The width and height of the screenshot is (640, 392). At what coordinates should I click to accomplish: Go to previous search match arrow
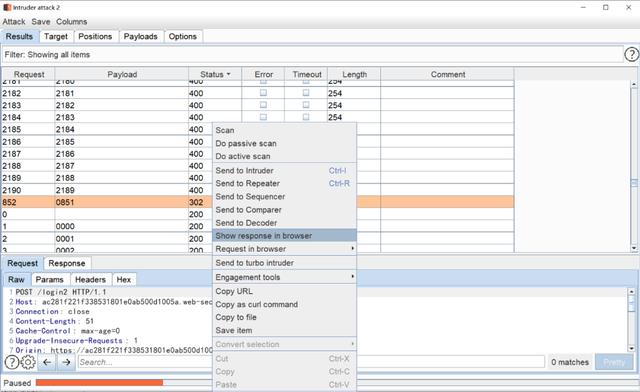point(47,362)
